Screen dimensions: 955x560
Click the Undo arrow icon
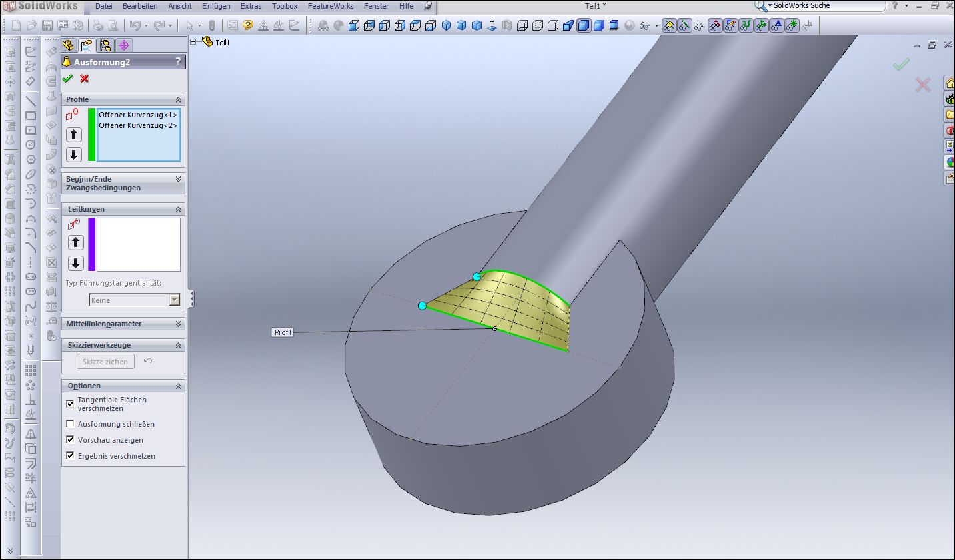pyautogui.click(x=135, y=25)
